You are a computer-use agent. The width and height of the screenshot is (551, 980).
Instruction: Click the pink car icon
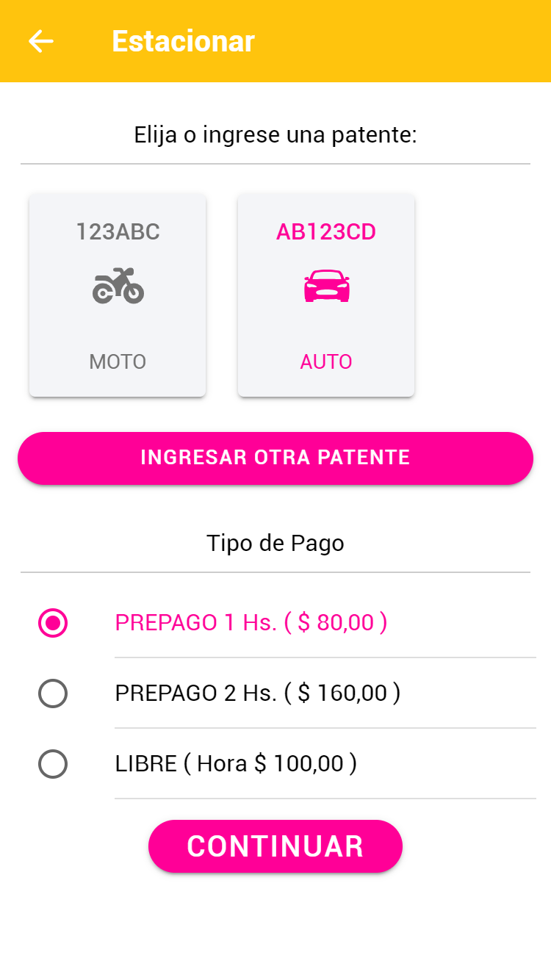coord(326,286)
